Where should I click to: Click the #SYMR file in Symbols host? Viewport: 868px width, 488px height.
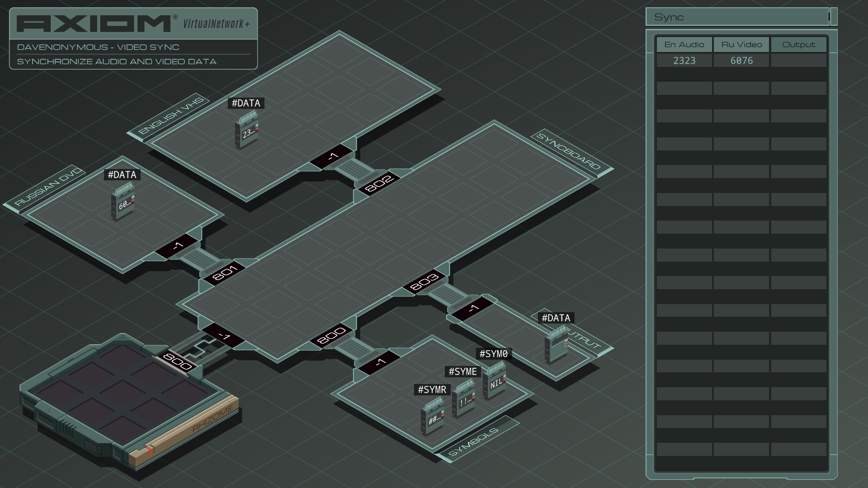click(433, 417)
